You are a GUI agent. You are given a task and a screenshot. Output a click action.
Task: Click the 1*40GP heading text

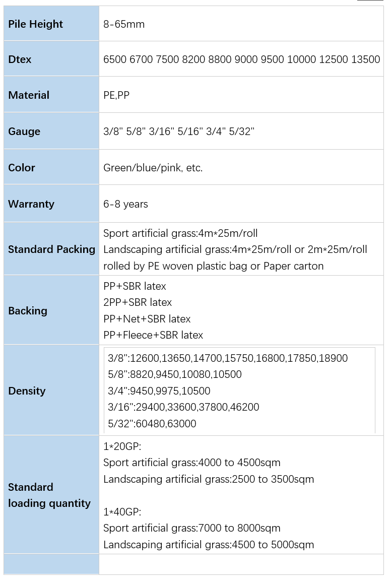coord(122,511)
